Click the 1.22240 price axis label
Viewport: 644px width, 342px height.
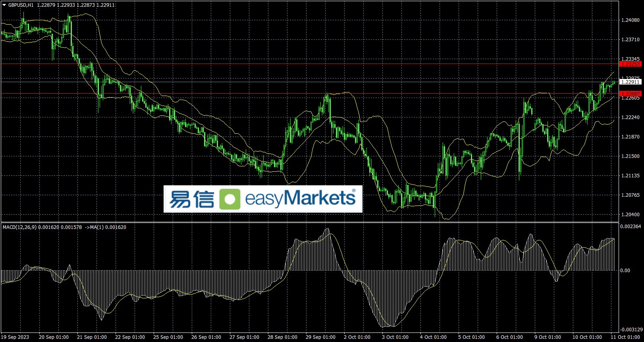[631, 117]
